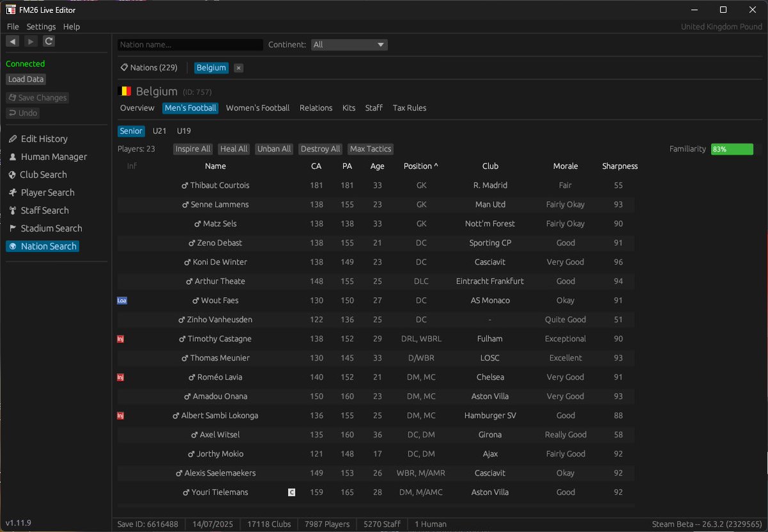The width and height of the screenshot is (768, 532).
Task: Click the back navigation arrow
Action: (12, 42)
